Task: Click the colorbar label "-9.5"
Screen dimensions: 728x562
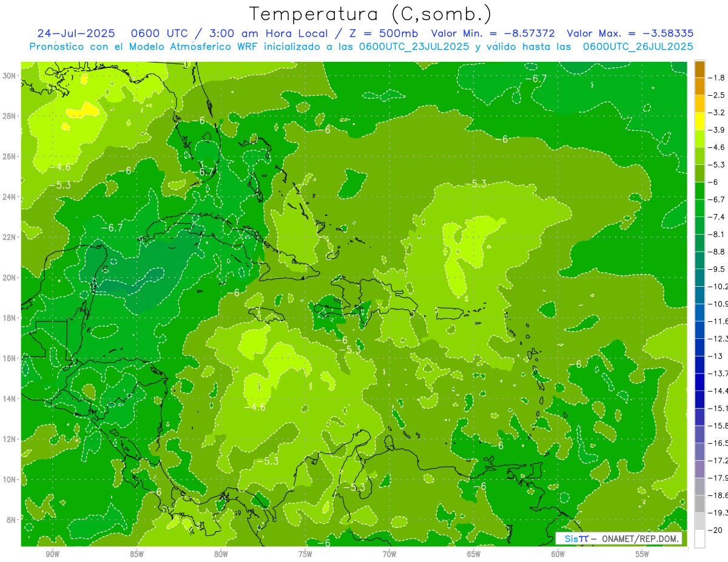Action: click(718, 269)
